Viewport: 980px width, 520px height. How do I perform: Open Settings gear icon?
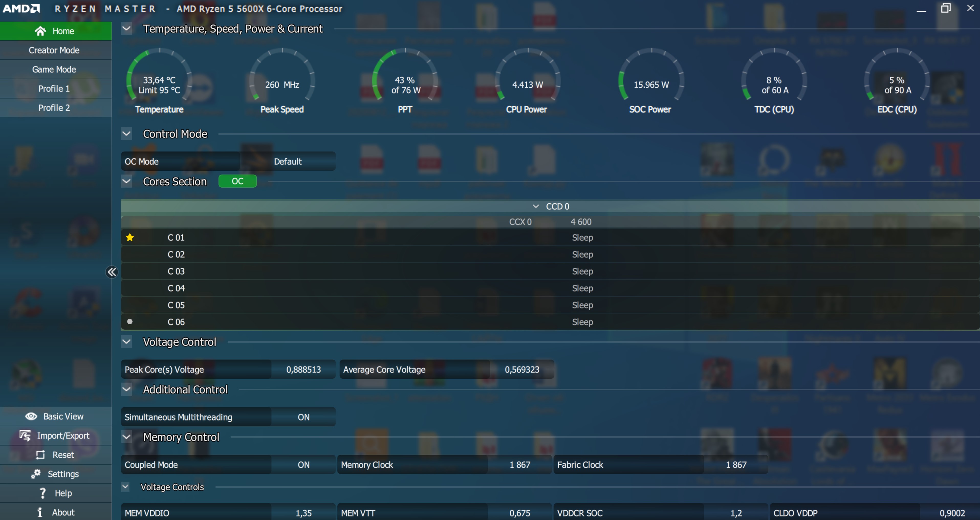point(36,474)
